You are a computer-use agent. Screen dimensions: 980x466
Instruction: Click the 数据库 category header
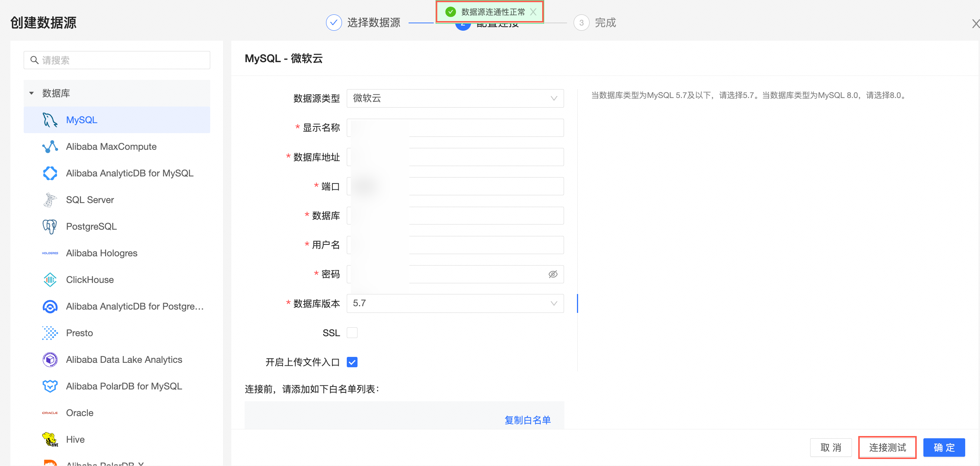pyautogui.click(x=117, y=93)
